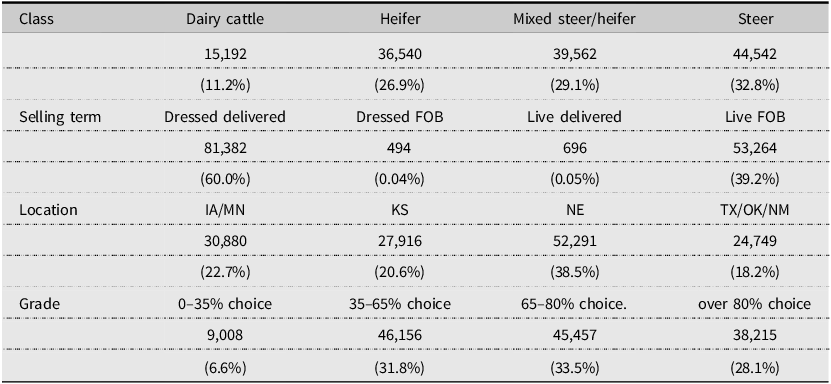Viewport: 831px width, 384px height.
Task: Click the value 81,382
Action: pos(225,149)
